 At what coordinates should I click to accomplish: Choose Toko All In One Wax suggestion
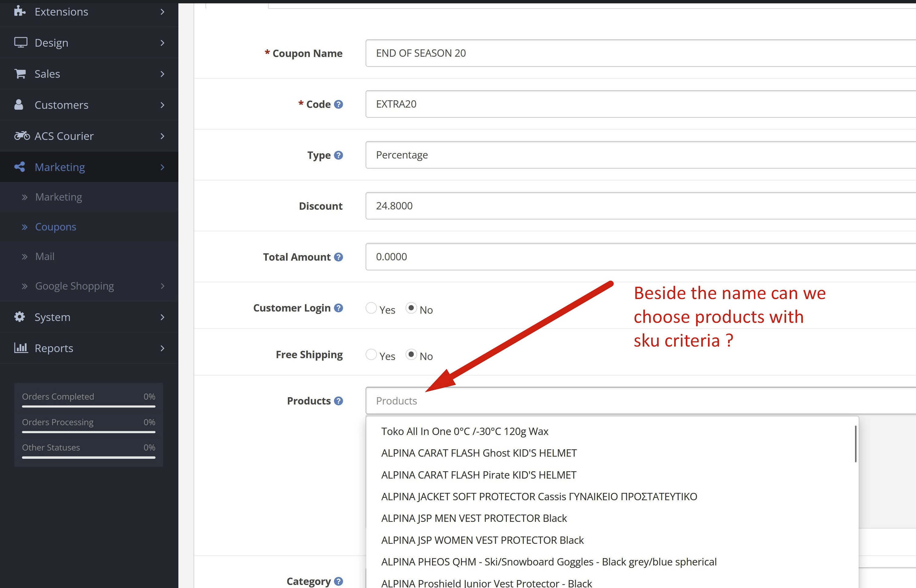pyautogui.click(x=610, y=431)
